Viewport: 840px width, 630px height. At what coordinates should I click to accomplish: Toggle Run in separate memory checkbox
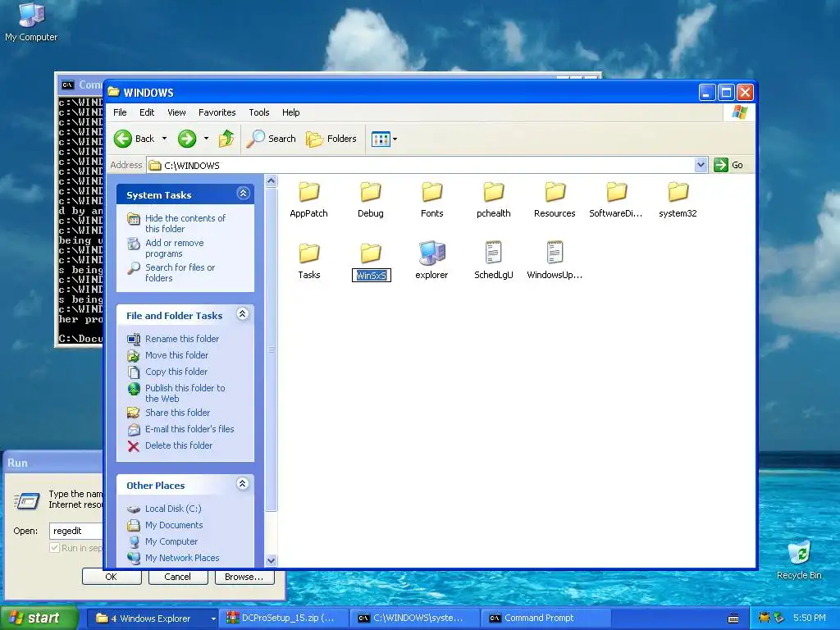(54, 548)
